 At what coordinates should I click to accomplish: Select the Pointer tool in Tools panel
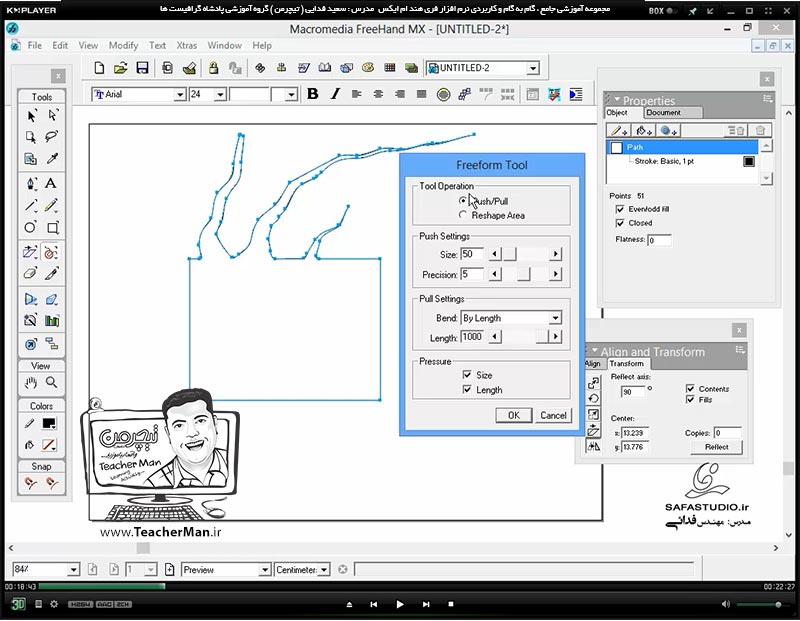tap(31, 116)
